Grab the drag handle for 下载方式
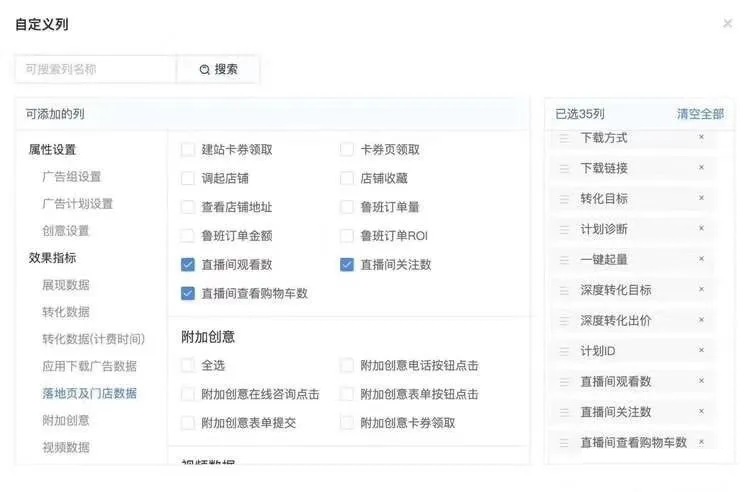This screenshot has width=750, height=492. (564, 138)
